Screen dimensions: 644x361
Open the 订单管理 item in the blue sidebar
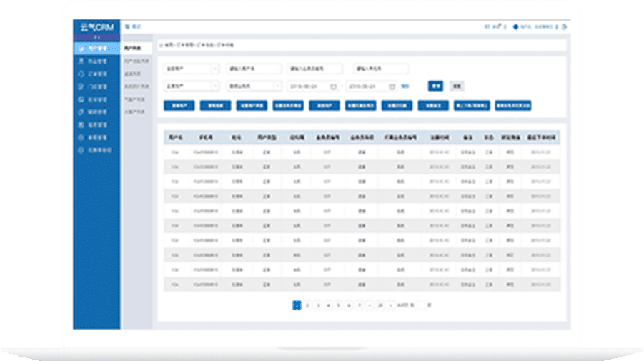click(97, 74)
